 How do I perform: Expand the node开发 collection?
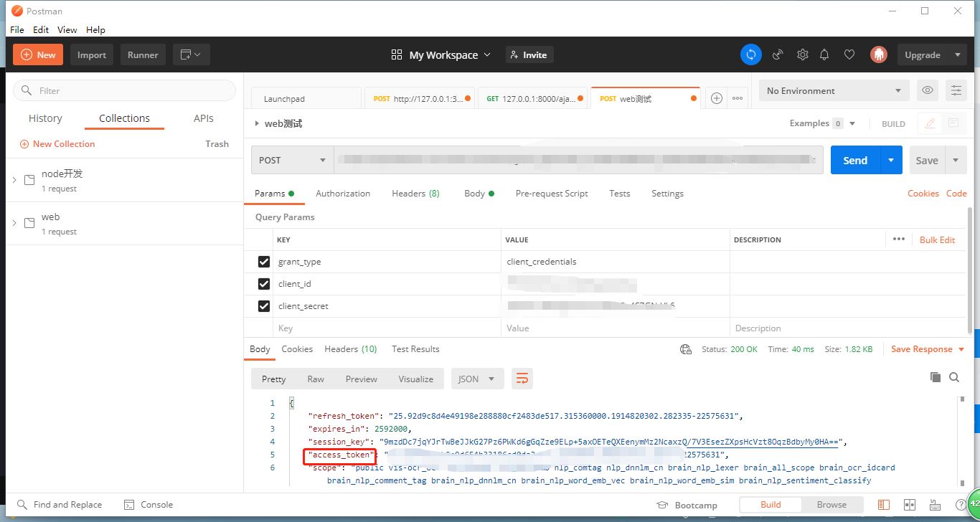(14, 180)
